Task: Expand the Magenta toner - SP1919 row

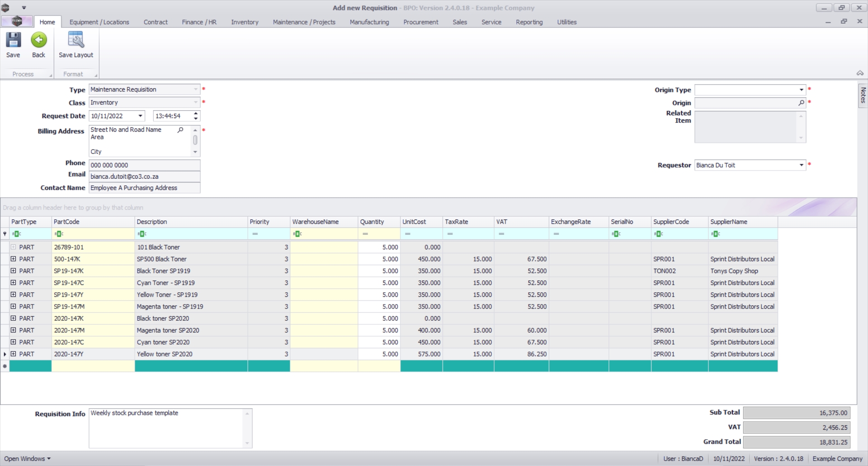Action: coord(14,306)
